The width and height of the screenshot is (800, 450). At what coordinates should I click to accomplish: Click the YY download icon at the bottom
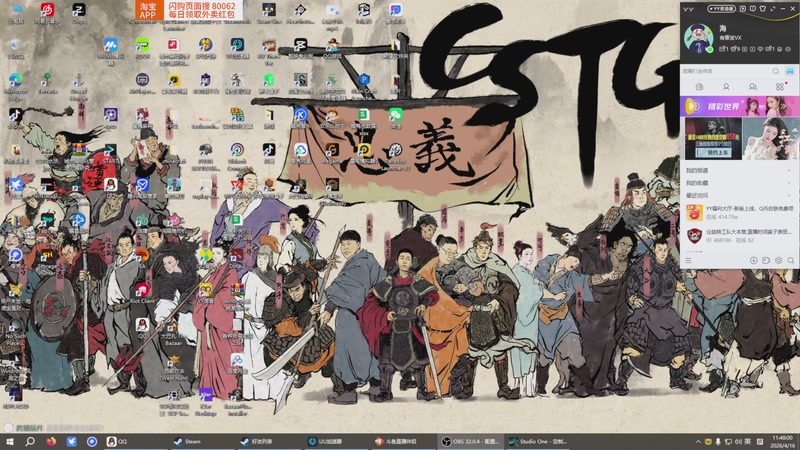pyautogui.click(x=754, y=261)
